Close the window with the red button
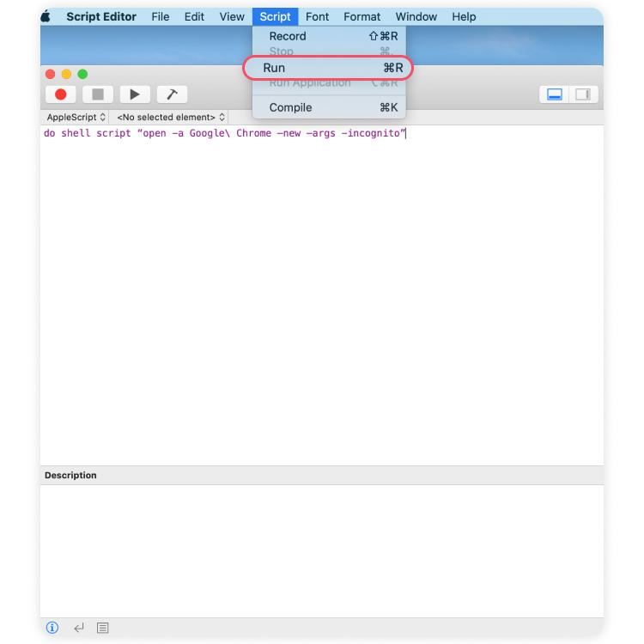The height and width of the screenshot is (644, 644). pyautogui.click(x=50, y=74)
